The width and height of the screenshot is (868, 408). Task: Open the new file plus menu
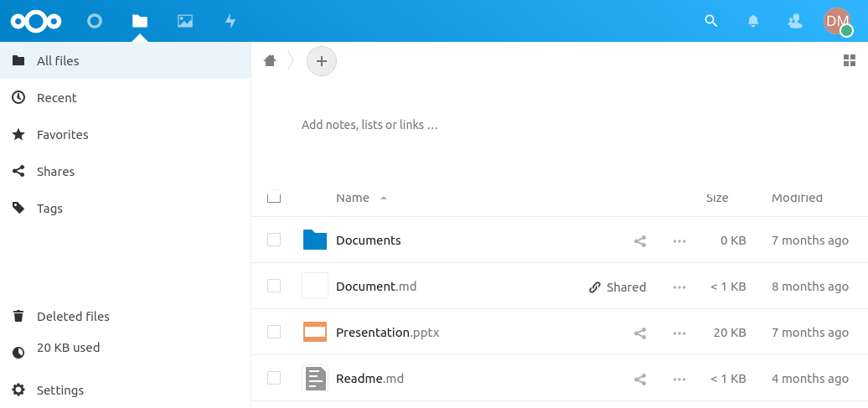pos(322,61)
